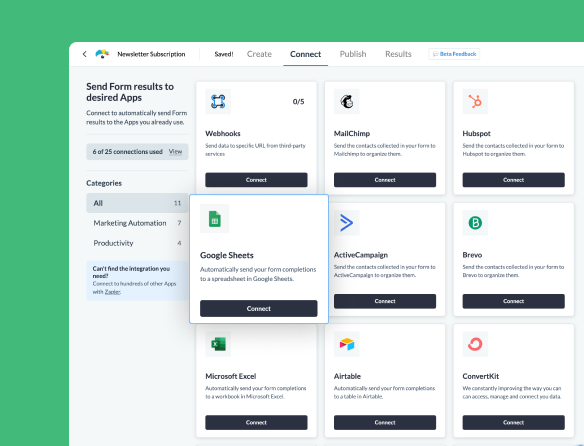Click the back arrow icon
This screenshot has height=446, width=584.
tap(85, 54)
